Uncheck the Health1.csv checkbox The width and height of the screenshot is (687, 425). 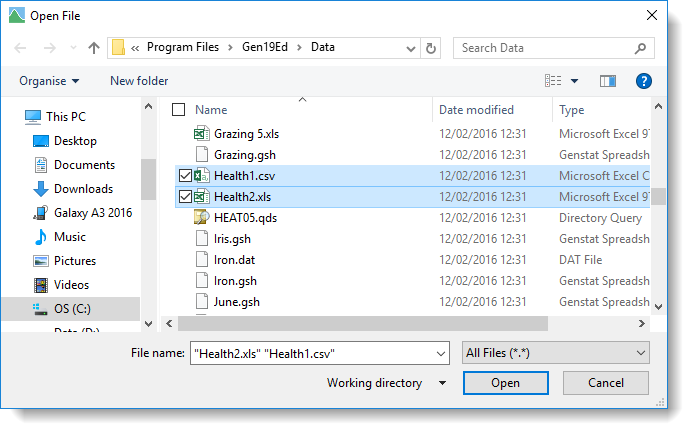tap(184, 176)
